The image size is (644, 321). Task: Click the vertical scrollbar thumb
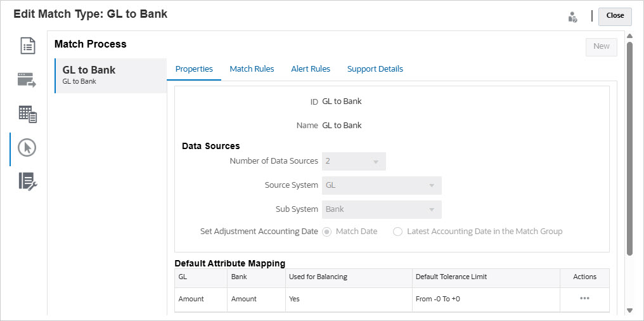click(629, 146)
